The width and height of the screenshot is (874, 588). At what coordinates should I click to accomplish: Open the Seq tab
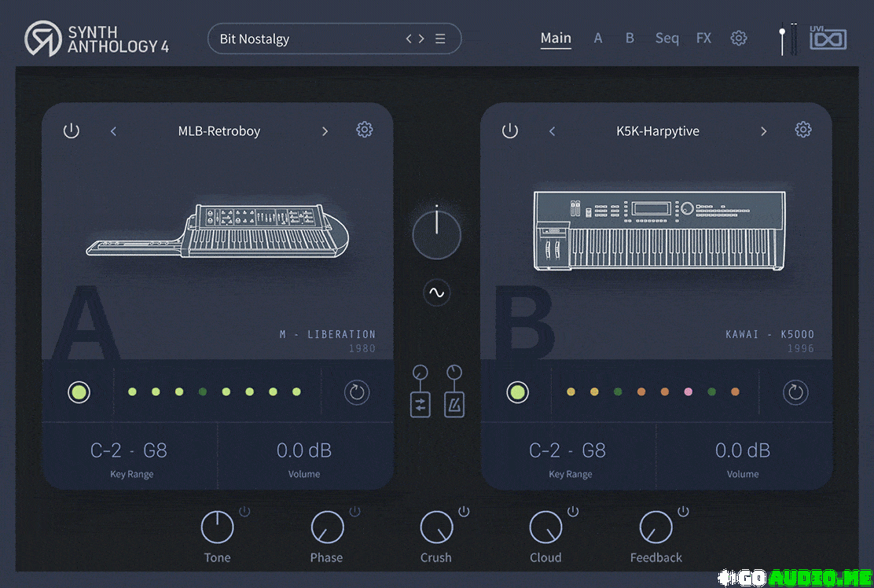point(667,38)
